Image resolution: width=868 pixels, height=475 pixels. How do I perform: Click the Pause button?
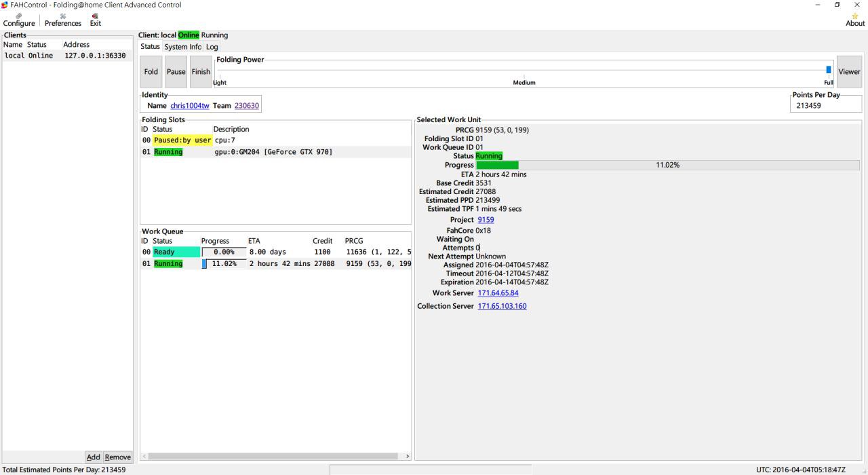176,71
